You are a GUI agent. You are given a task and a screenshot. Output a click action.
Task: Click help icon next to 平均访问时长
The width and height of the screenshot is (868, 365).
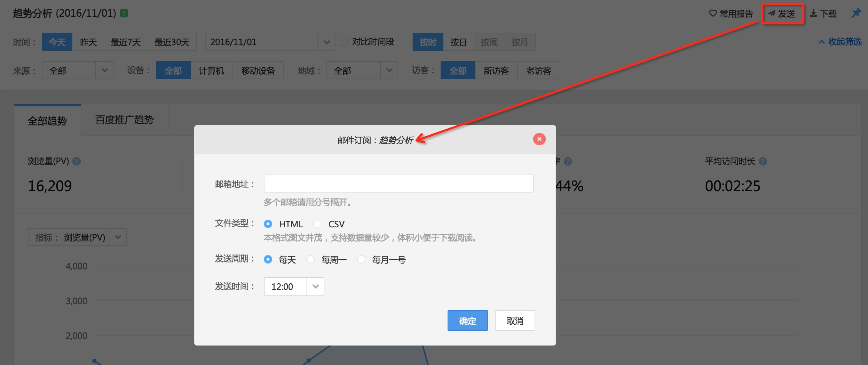pos(763,162)
